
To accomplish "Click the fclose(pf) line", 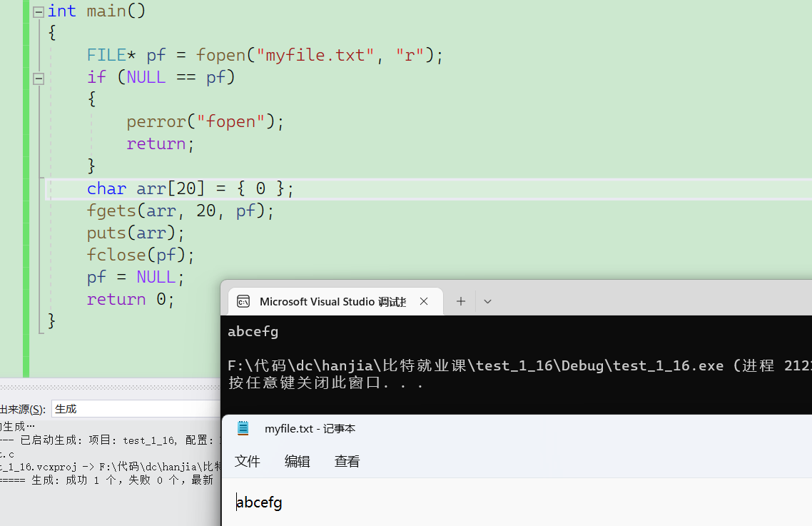I will pyautogui.click(x=141, y=255).
